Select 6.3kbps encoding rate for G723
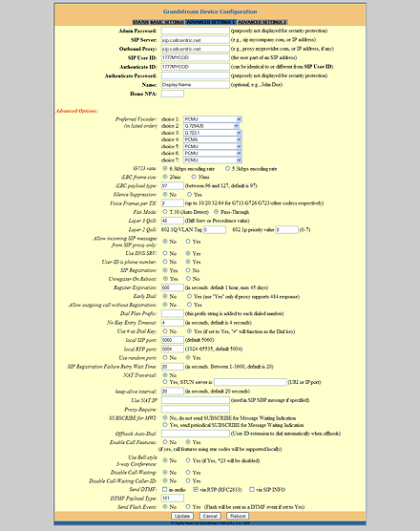The image size is (420, 531). (x=165, y=168)
